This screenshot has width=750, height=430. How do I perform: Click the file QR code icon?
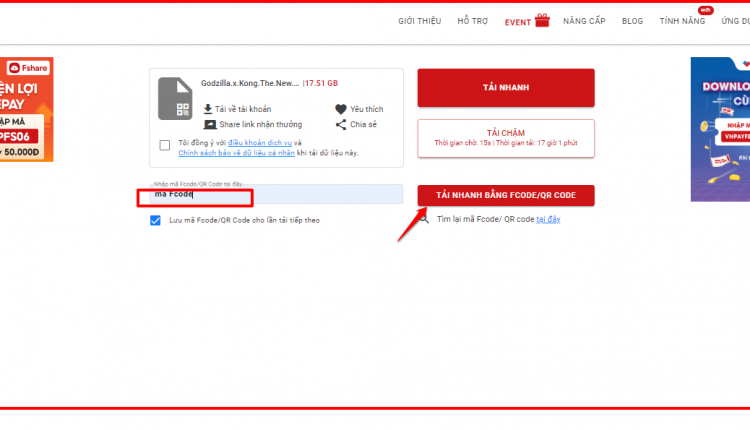click(x=175, y=98)
